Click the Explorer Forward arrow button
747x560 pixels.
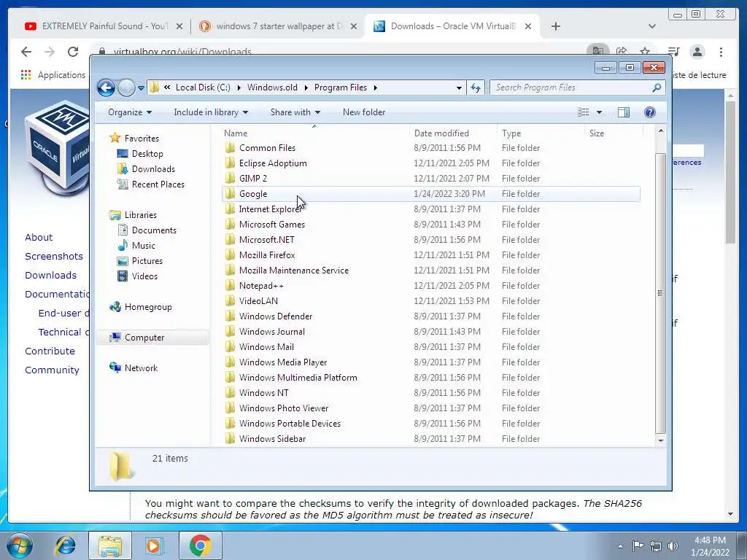126,87
